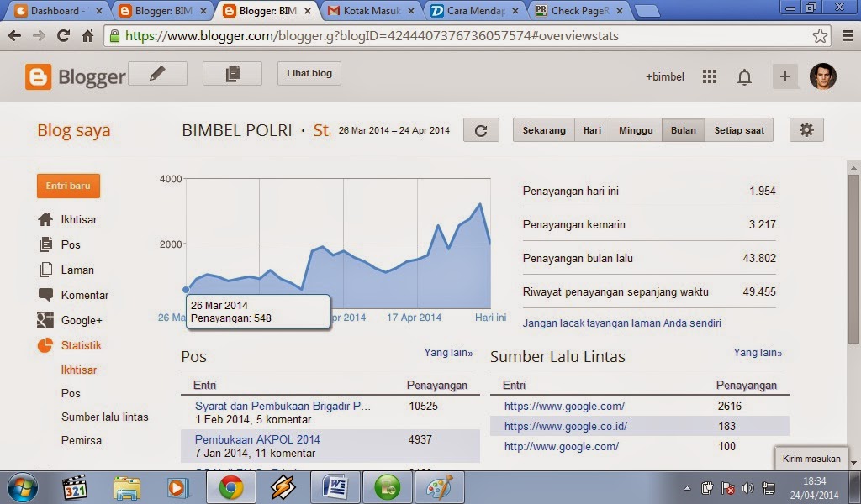Open the Pembukaan AKPOL 2014 post
861x504 pixels.
coord(256,438)
